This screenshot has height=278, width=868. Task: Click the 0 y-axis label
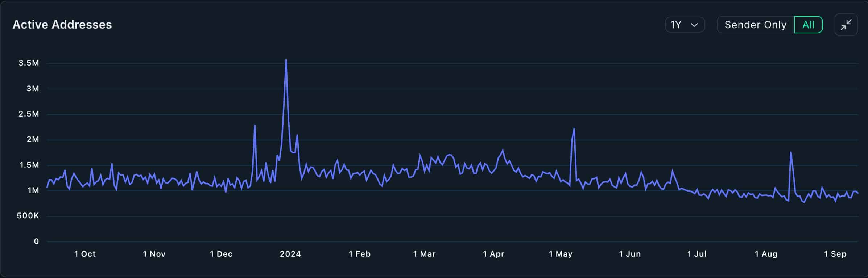[x=36, y=241]
